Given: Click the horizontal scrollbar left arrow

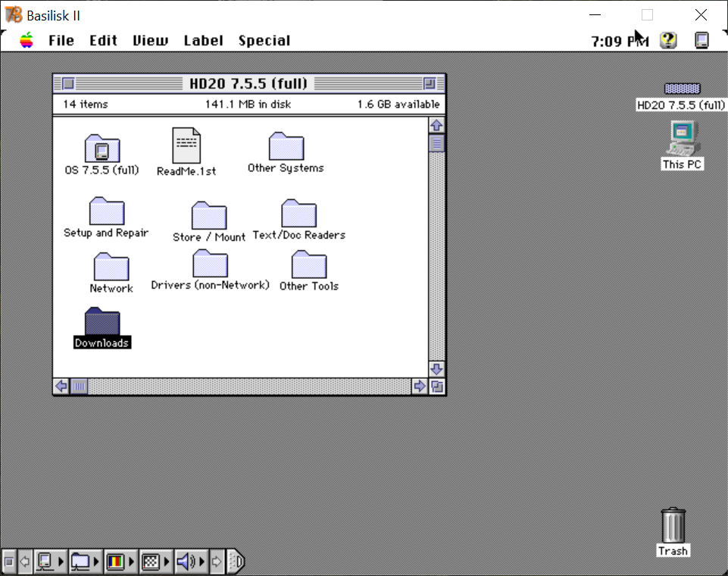Looking at the screenshot, I should (61, 386).
